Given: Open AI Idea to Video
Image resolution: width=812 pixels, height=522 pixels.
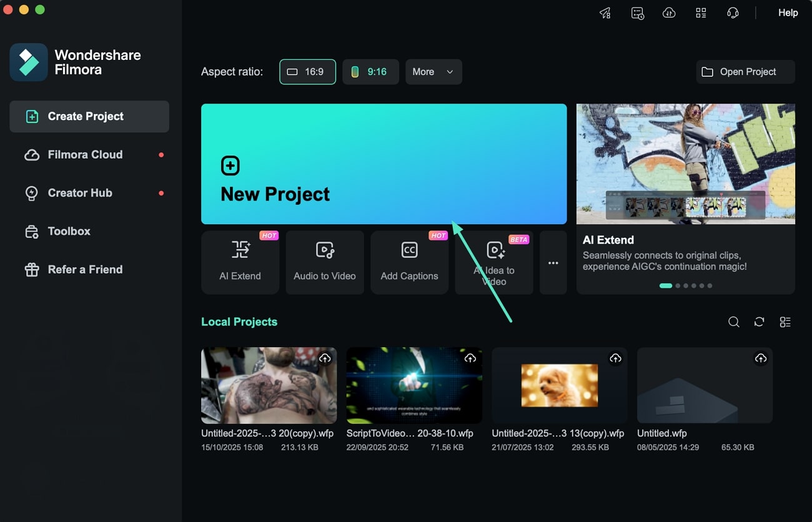Looking at the screenshot, I should coord(493,262).
